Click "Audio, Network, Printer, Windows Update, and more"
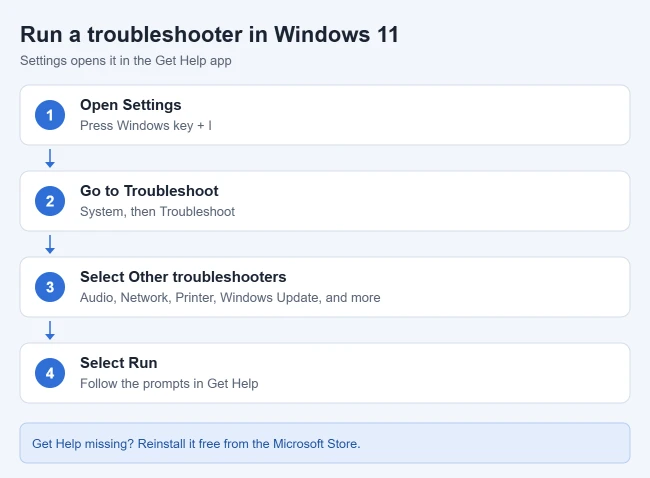The width and height of the screenshot is (650, 478). (230, 298)
